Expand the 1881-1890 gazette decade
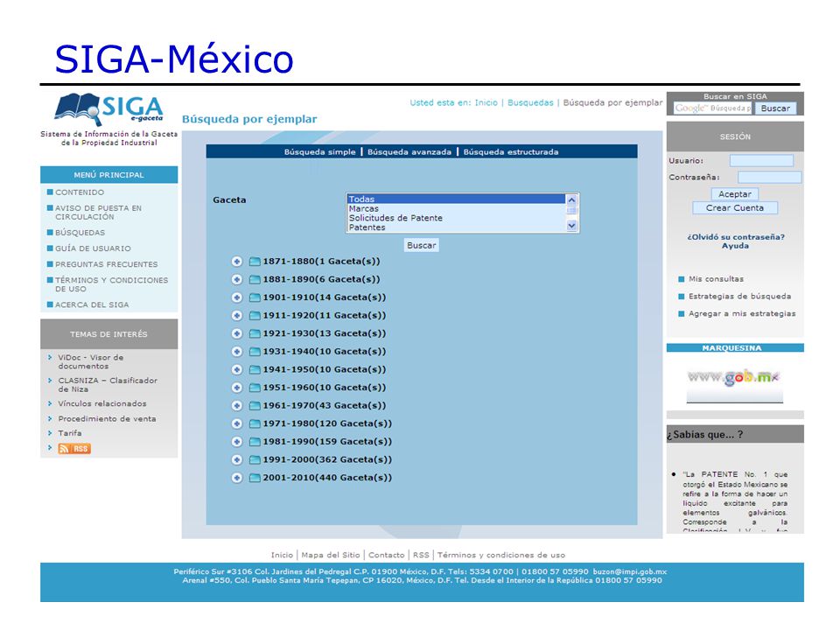The image size is (840, 630). [237, 280]
